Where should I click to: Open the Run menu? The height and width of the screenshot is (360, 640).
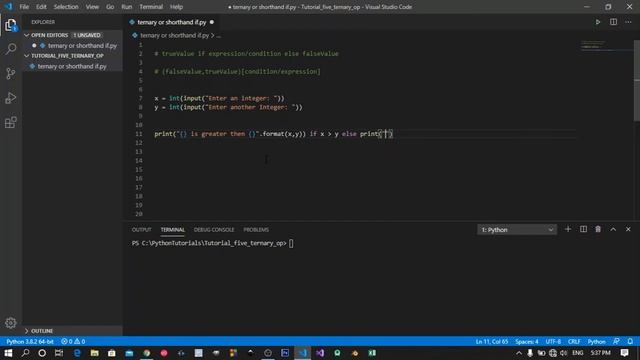tap(127, 7)
